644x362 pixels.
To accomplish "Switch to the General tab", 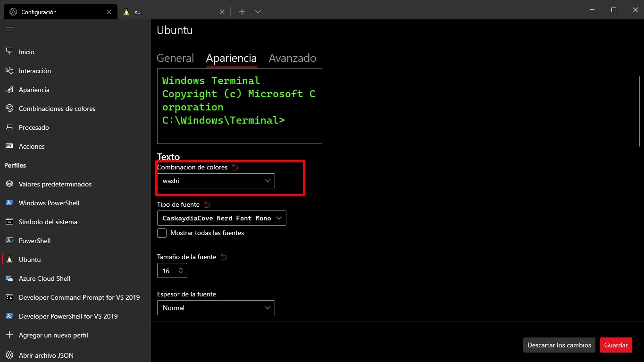I will [175, 58].
